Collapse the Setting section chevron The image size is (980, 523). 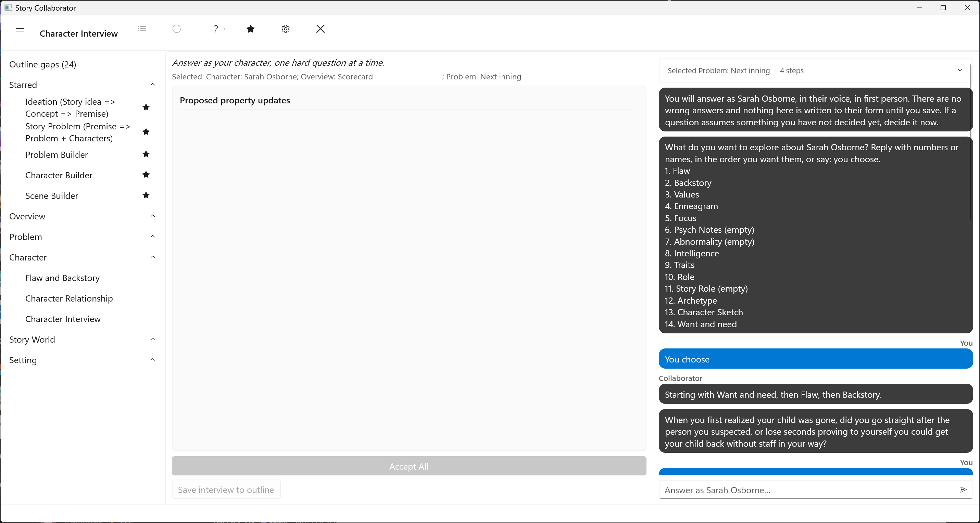pos(153,360)
